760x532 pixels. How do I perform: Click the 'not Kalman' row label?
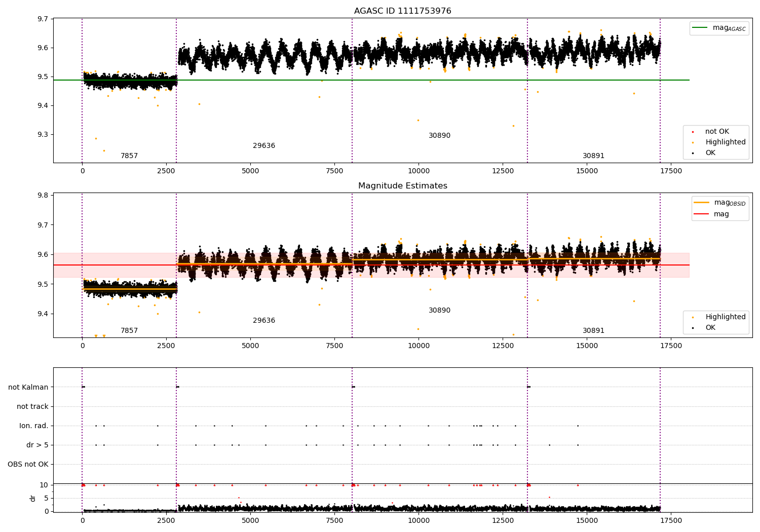click(28, 388)
